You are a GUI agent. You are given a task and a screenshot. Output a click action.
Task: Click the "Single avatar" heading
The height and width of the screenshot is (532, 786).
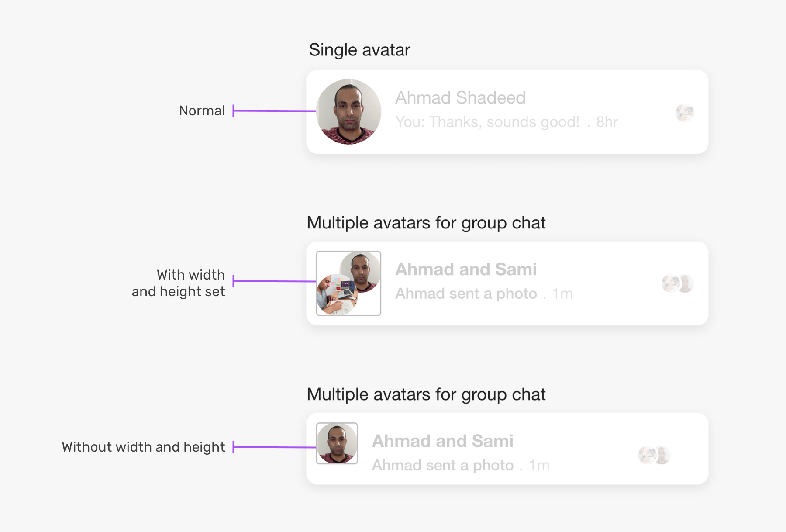pyautogui.click(x=359, y=50)
